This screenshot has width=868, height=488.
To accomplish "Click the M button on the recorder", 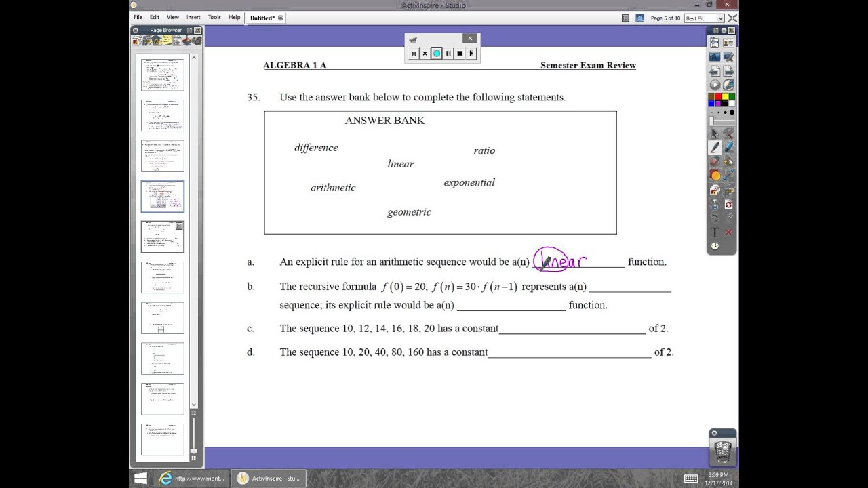I will [x=414, y=53].
